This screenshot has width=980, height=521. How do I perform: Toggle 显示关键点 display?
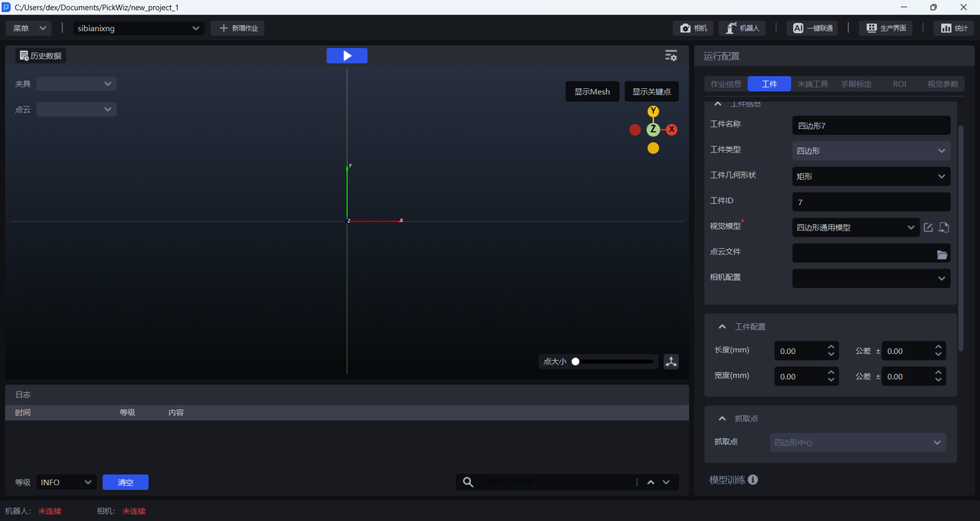click(x=651, y=92)
